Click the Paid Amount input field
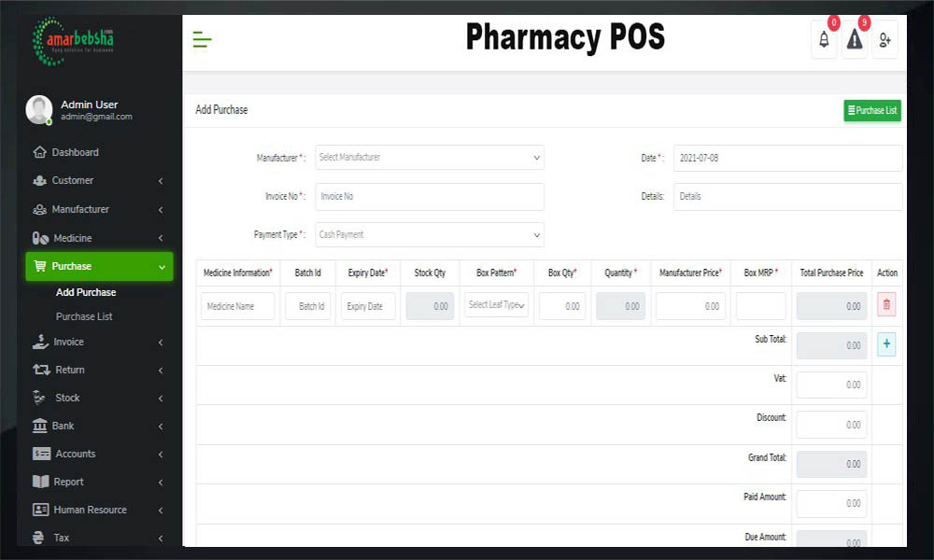This screenshot has height=560, width=934. [831, 503]
